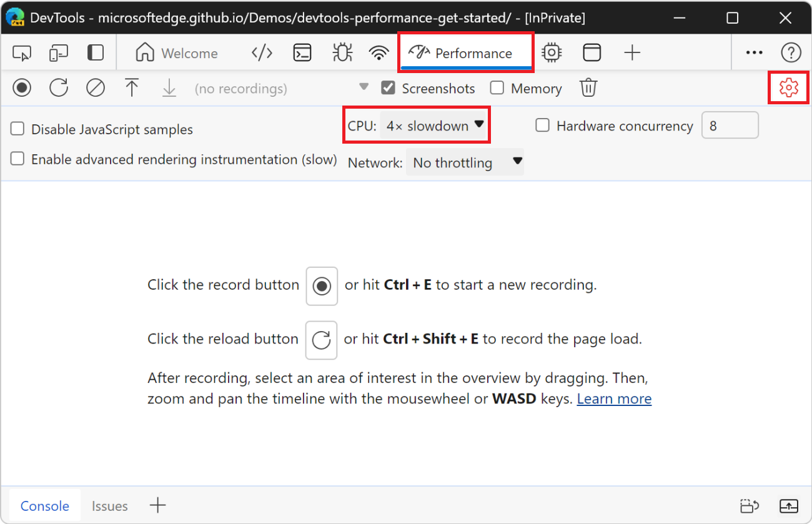Image resolution: width=812 pixels, height=524 pixels.
Task: Click the reload and record page icon
Action: click(59, 88)
